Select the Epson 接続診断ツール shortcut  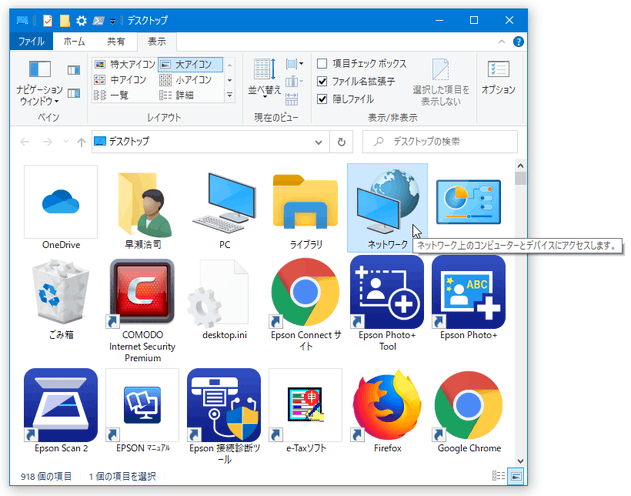point(224,416)
